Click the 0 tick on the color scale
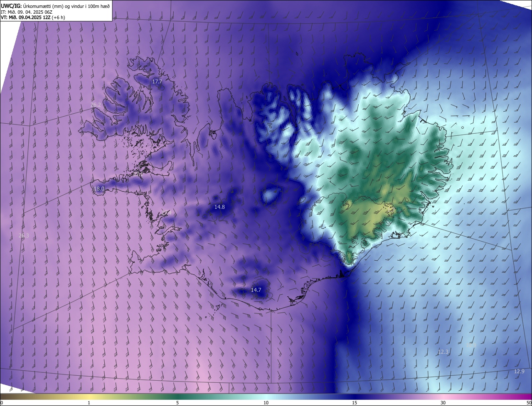The height and width of the screenshot is (406, 532). tap(2, 403)
